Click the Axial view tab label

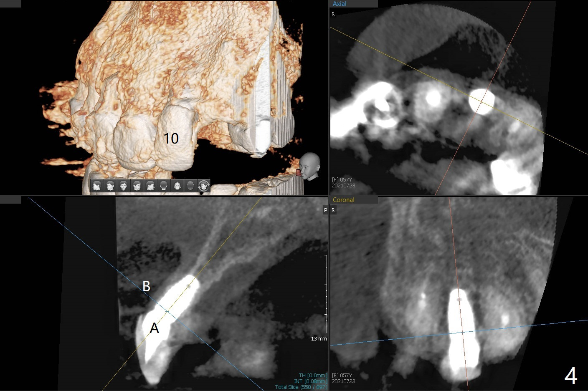coord(340,4)
